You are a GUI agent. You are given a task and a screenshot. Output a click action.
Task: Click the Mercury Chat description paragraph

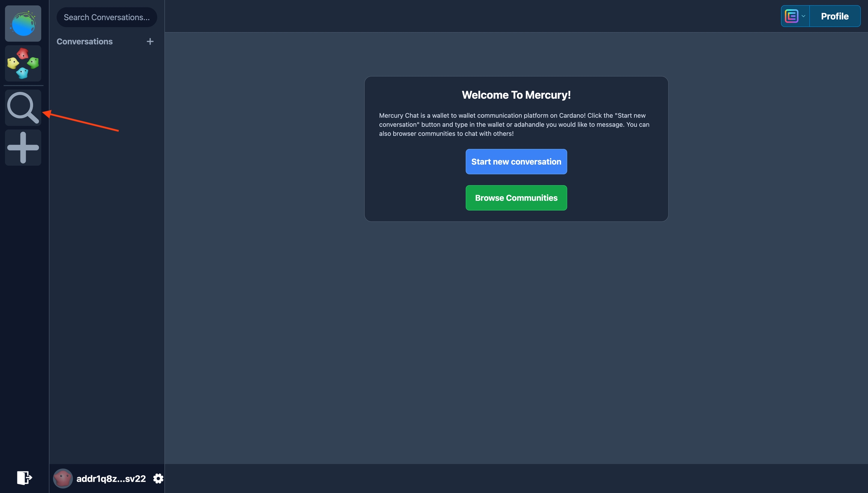pyautogui.click(x=514, y=124)
